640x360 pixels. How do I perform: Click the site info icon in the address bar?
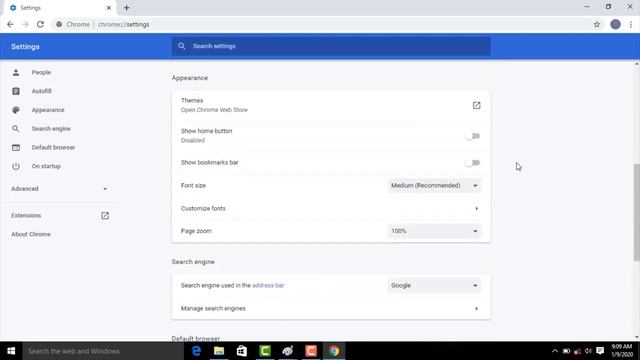tap(59, 24)
